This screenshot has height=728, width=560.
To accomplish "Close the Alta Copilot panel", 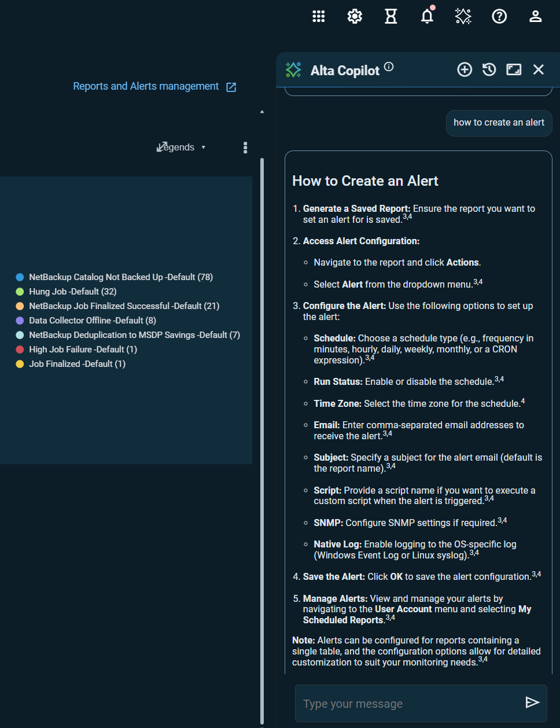I will [539, 70].
